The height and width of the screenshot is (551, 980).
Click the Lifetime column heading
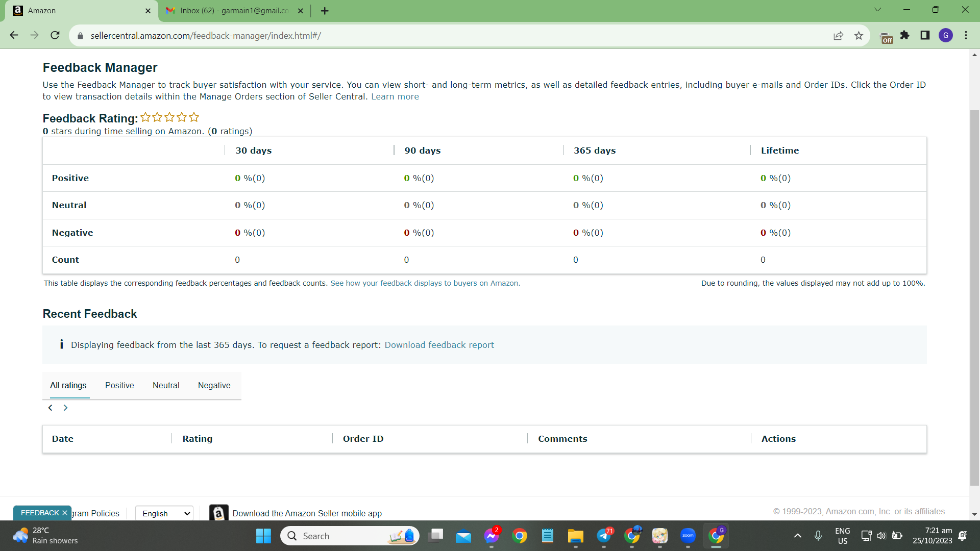click(x=780, y=151)
